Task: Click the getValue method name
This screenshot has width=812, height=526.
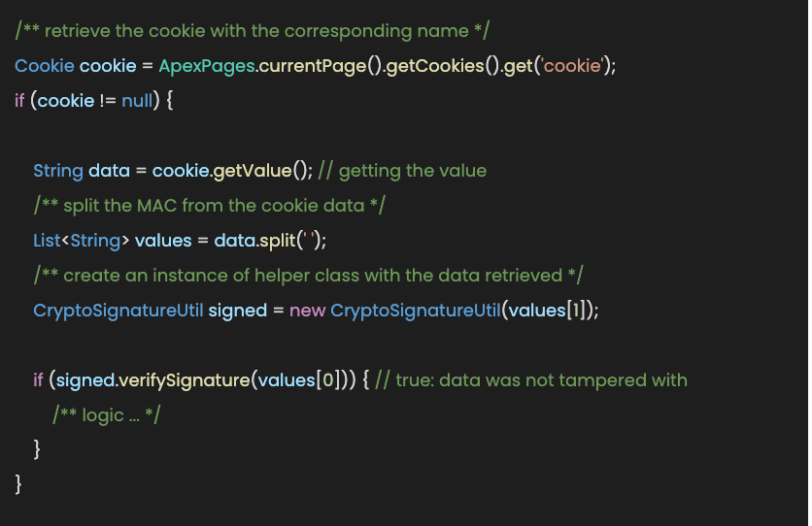Action: click(x=253, y=171)
